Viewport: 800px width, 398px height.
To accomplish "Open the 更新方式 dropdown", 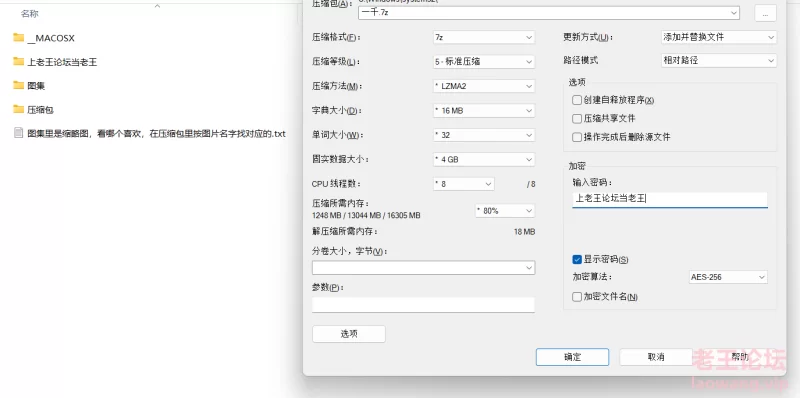I will 719,37.
